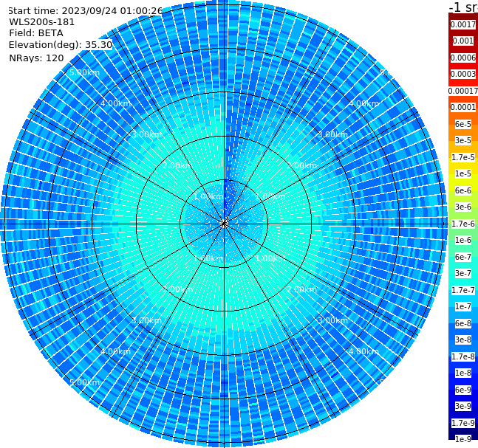Image resolution: width=478 pixels, height=448 pixels.
Task: Click the NRays: 120 label
Action: 36,58
